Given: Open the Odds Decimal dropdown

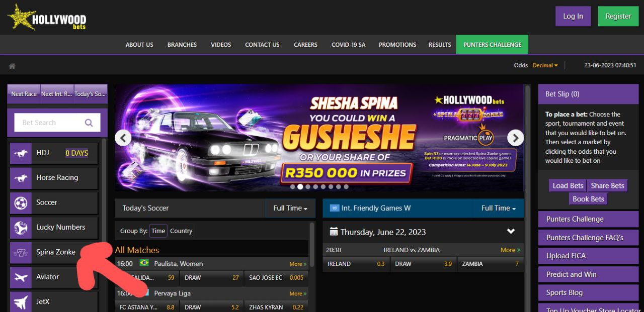Looking at the screenshot, I should [545, 65].
